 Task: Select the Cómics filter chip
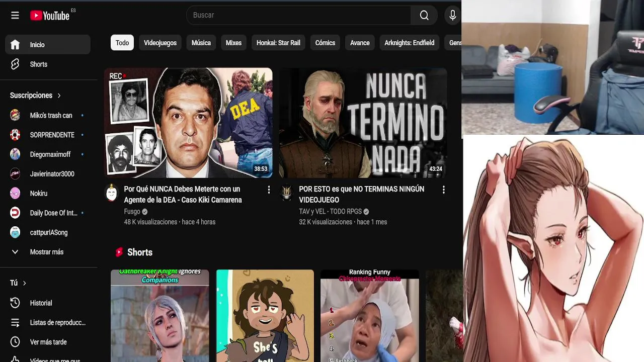tap(325, 43)
